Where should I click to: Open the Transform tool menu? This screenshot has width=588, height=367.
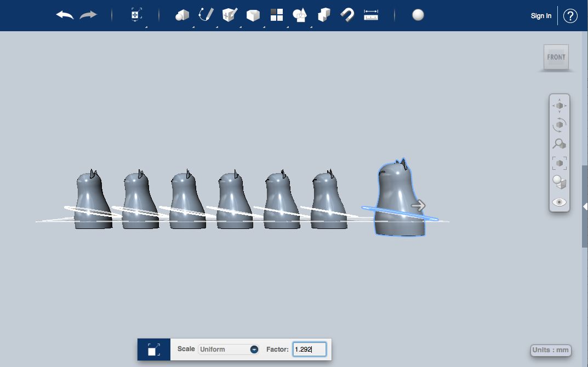136,15
